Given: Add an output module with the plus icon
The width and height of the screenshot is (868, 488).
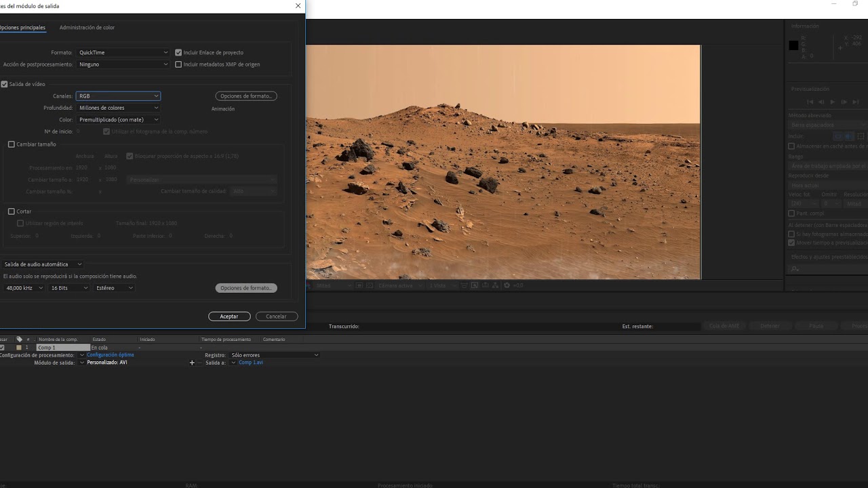Looking at the screenshot, I should (192, 363).
